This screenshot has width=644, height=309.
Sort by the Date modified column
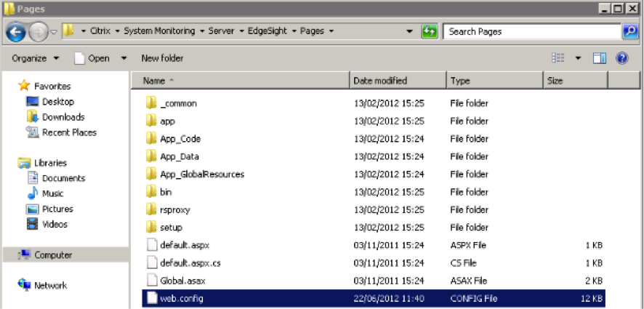(x=380, y=81)
